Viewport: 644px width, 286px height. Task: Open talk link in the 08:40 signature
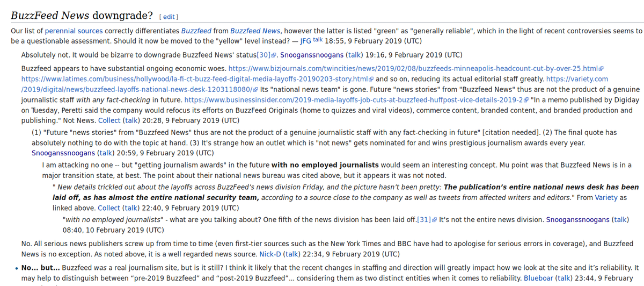621,219
